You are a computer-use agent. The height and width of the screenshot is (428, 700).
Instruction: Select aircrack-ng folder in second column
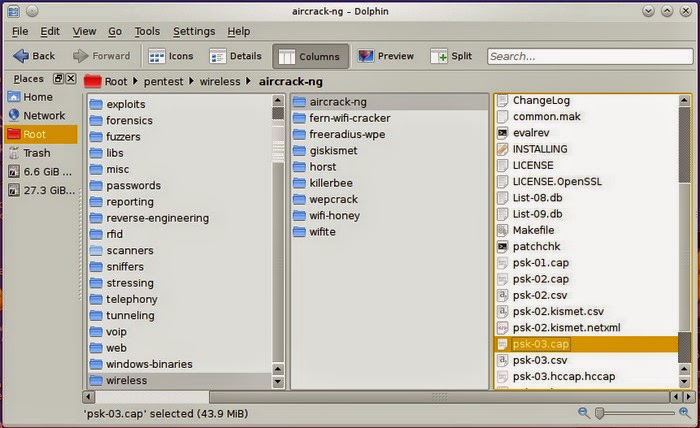coord(390,102)
